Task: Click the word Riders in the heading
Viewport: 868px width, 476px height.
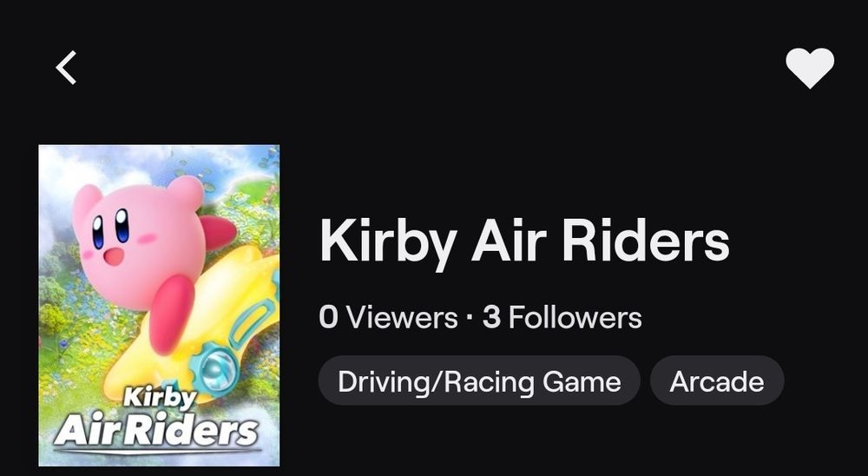Action: coord(646,240)
